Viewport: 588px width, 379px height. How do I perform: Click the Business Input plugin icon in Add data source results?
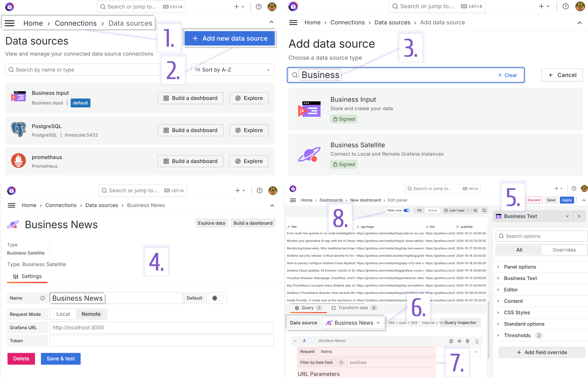[309, 109]
